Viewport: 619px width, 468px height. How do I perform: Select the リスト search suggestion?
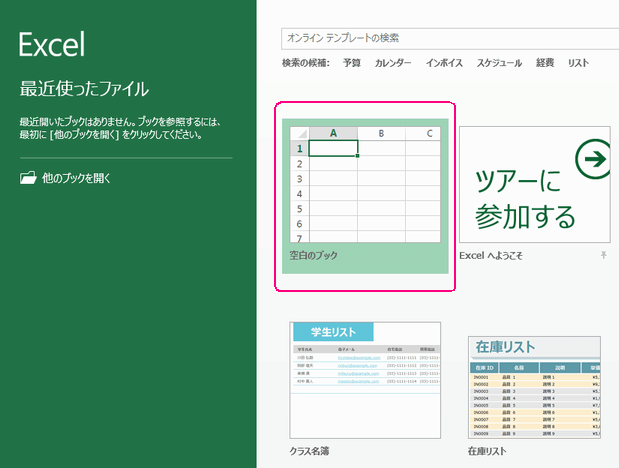(578, 63)
